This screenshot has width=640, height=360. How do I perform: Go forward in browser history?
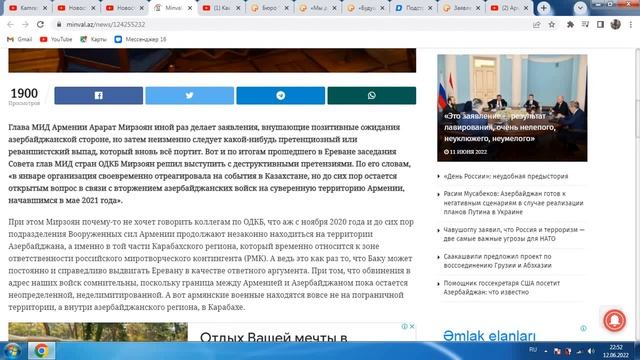click(25, 24)
